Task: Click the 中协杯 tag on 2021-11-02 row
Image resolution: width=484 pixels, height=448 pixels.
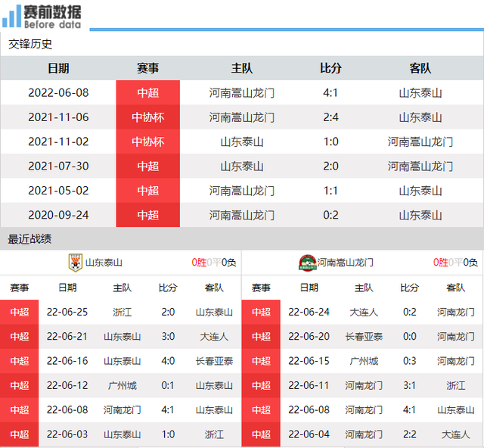Action: (x=148, y=142)
